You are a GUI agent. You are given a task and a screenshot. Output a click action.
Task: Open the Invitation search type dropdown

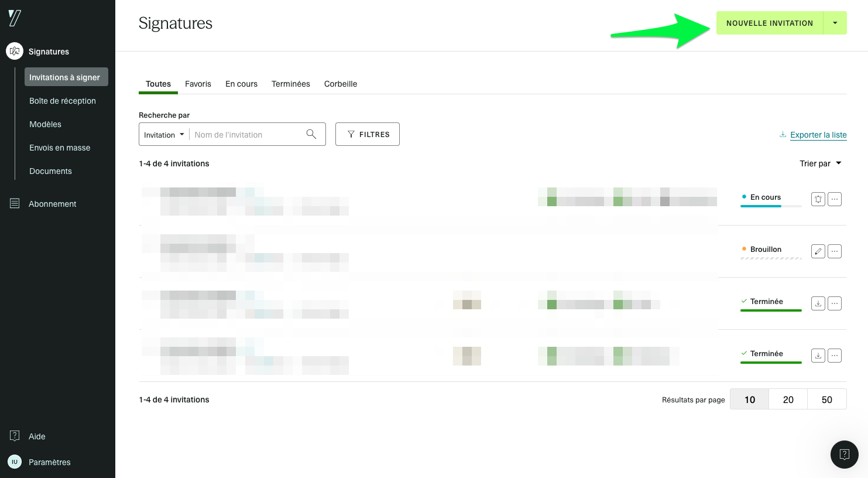point(164,134)
